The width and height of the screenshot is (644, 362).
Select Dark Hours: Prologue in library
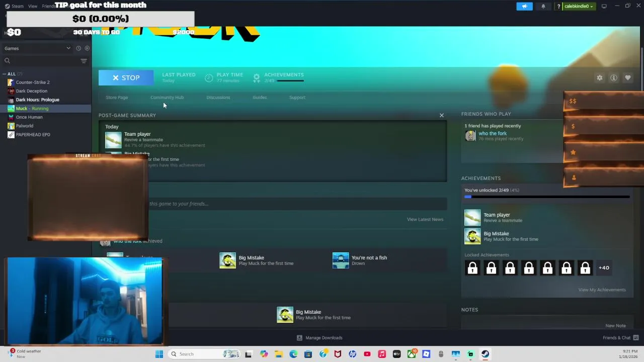point(37,100)
